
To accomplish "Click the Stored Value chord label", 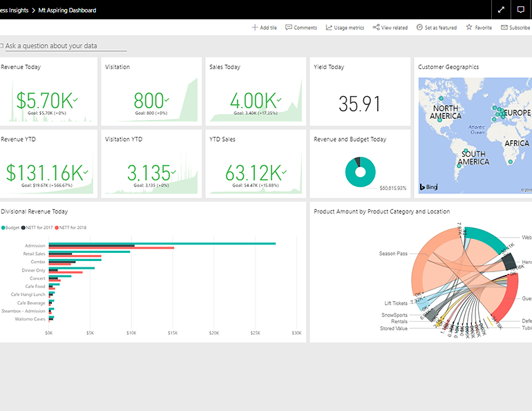I will [x=394, y=328].
